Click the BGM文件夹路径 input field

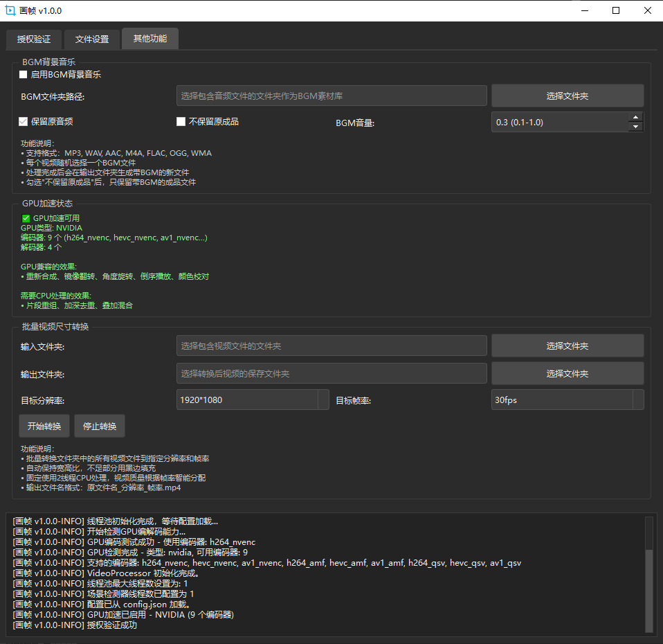click(331, 96)
